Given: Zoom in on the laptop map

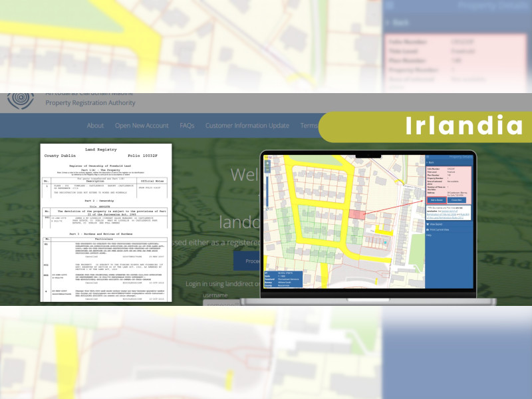Looking at the screenshot, I should pos(267,163).
